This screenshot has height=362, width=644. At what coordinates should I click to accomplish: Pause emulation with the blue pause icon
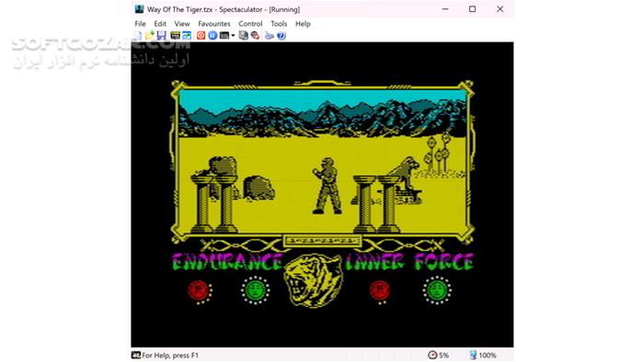pyautogui.click(x=213, y=36)
